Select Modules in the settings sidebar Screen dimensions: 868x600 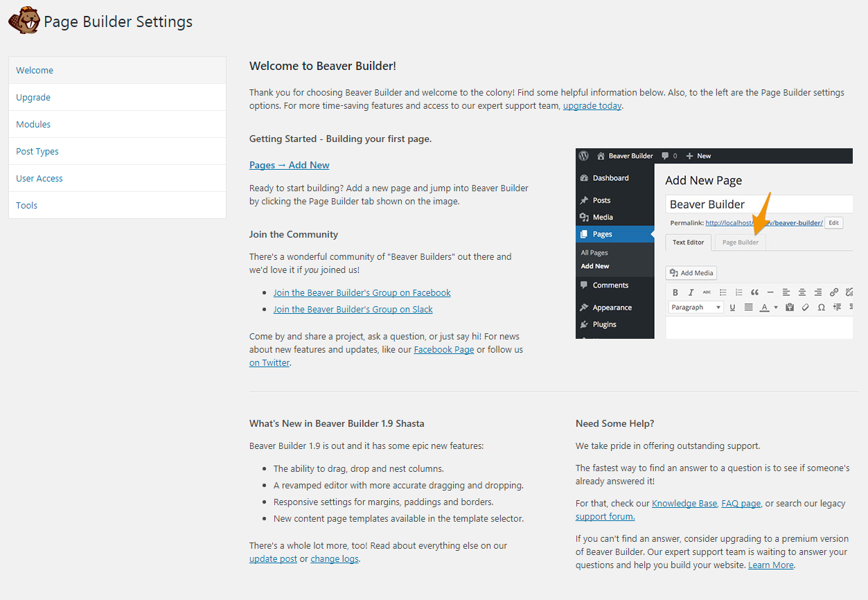tap(33, 124)
